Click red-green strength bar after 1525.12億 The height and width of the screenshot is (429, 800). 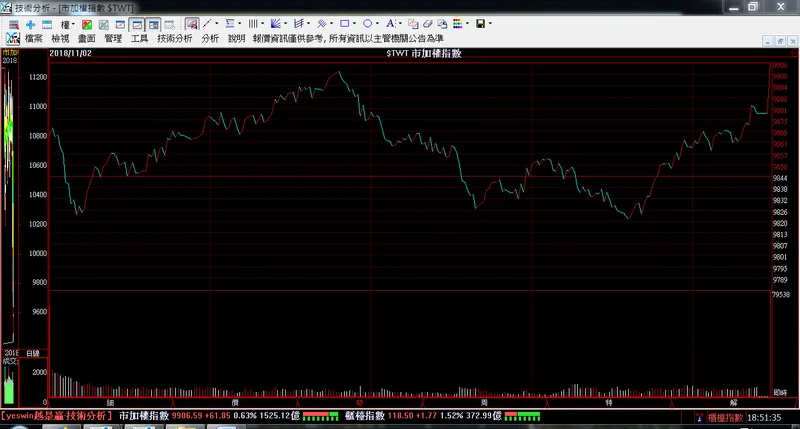(x=320, y=416)
